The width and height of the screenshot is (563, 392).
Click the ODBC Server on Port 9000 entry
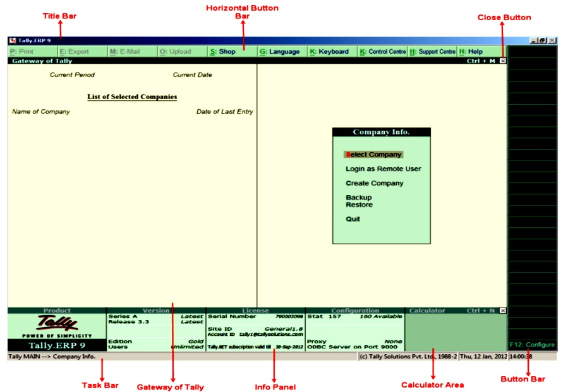pos(352,347)
